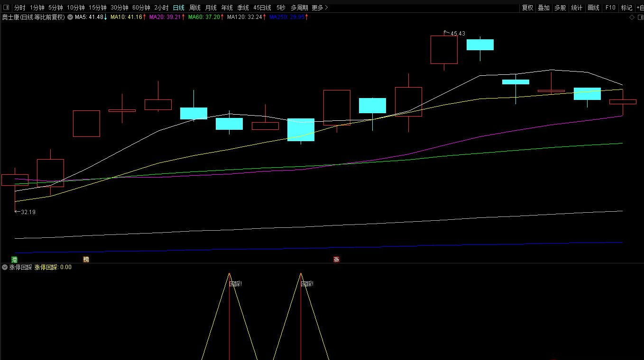This screenshot has width=644, height=360.
Task: Click the panel toggle icon at top-left
Action: coord(6,8)
